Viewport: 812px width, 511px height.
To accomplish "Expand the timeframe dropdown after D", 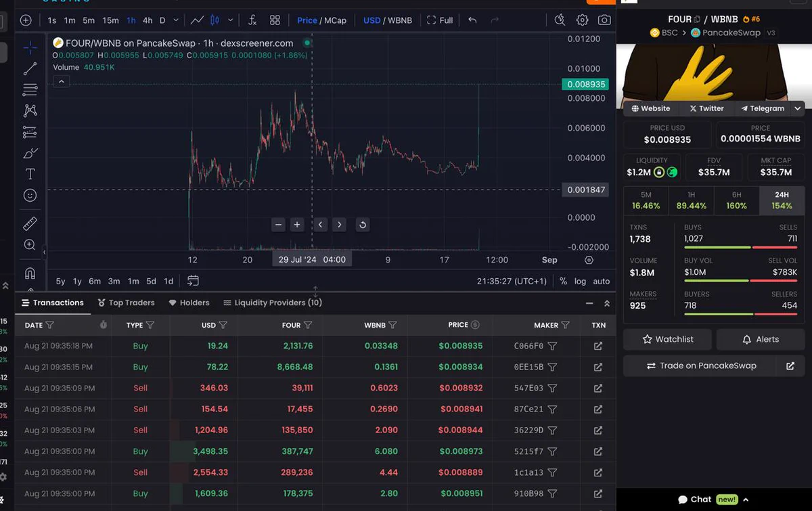I will pos(177,20).
